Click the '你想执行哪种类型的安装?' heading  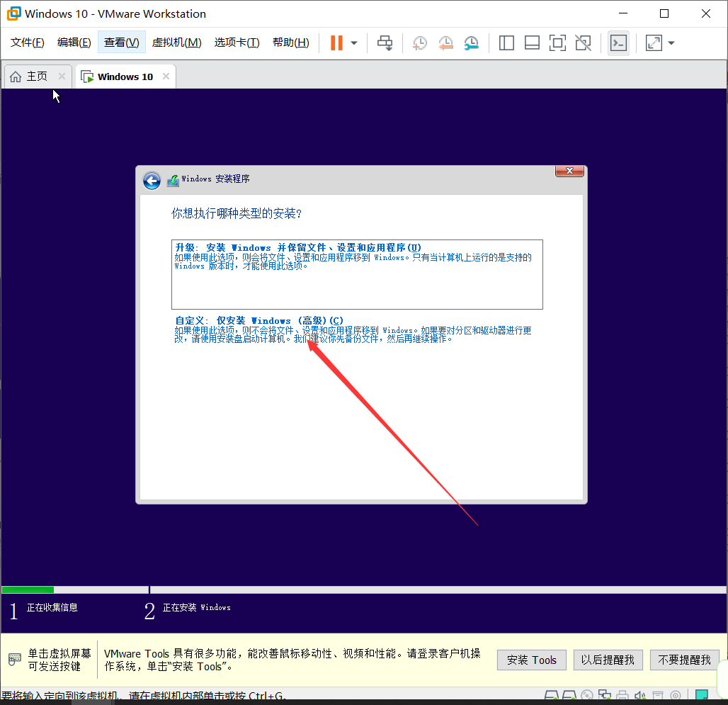click(237, 214)
